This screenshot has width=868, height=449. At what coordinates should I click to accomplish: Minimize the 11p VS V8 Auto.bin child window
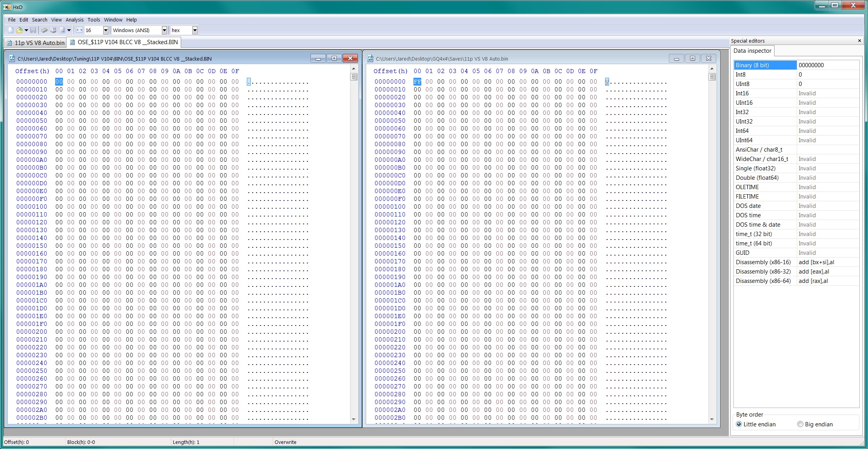[x=676, y=59]
